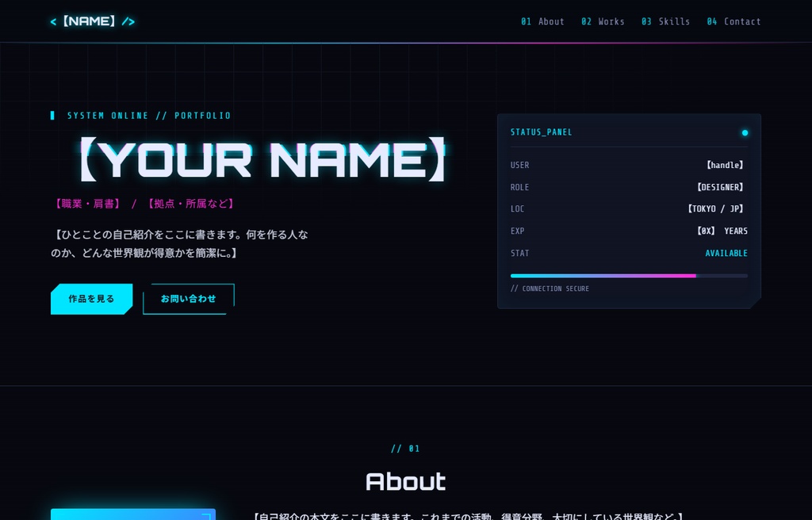The height and width of the screenshot is (520, 812).
Task: Click the // CONNECTION SECURE footer text
Action: 550,289
